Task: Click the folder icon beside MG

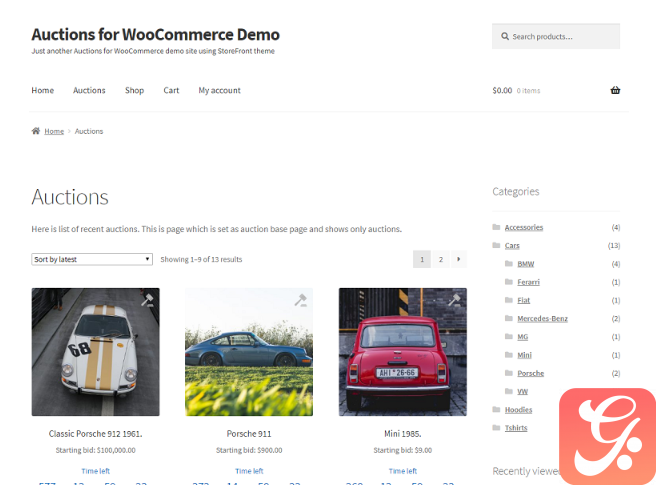Action: tap(509, 336)
